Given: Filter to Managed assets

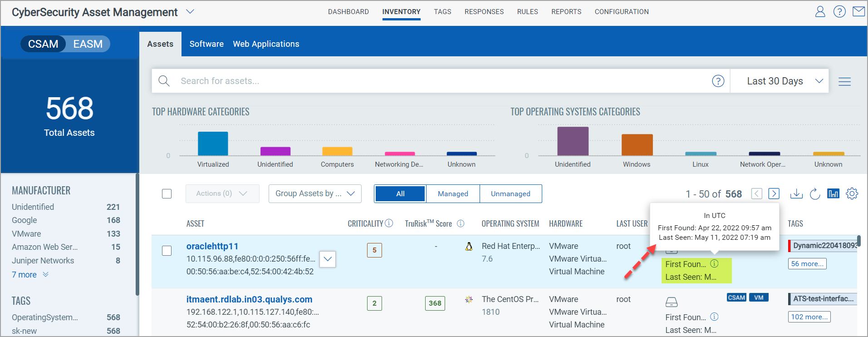Looking at the screenshot, I should [453, 193].
